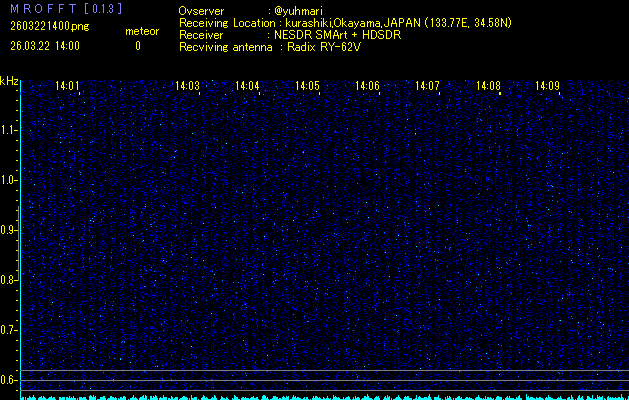Screen dimensions: 629x400
Task: Click the cyan signal level strip at bottom
Action: 320,396
